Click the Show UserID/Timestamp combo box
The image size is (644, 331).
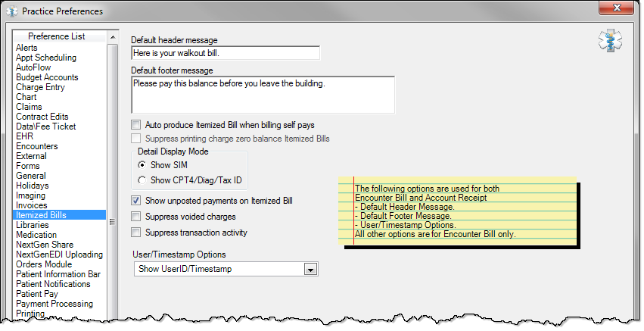[226, 270]
